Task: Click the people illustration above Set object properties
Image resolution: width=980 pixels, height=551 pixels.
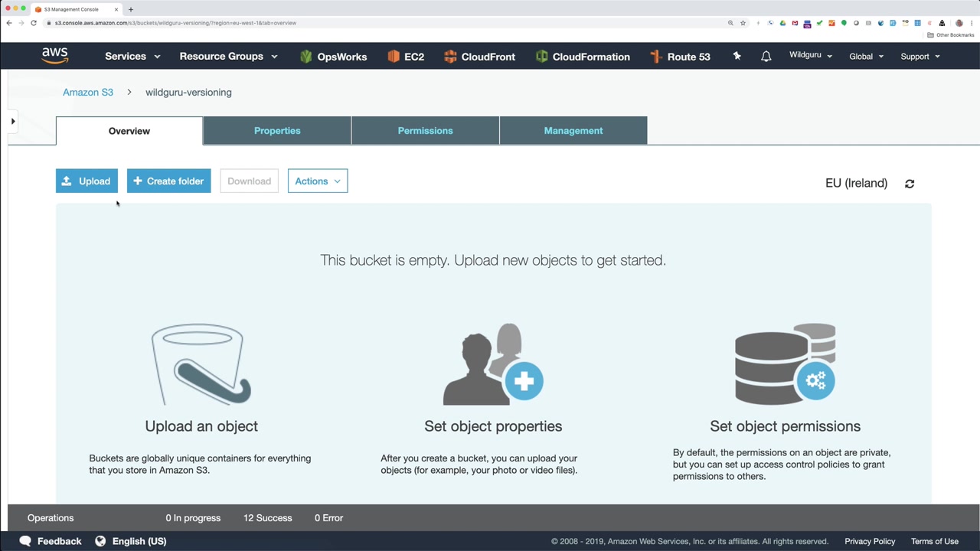Action: click(x=493, y=364)
